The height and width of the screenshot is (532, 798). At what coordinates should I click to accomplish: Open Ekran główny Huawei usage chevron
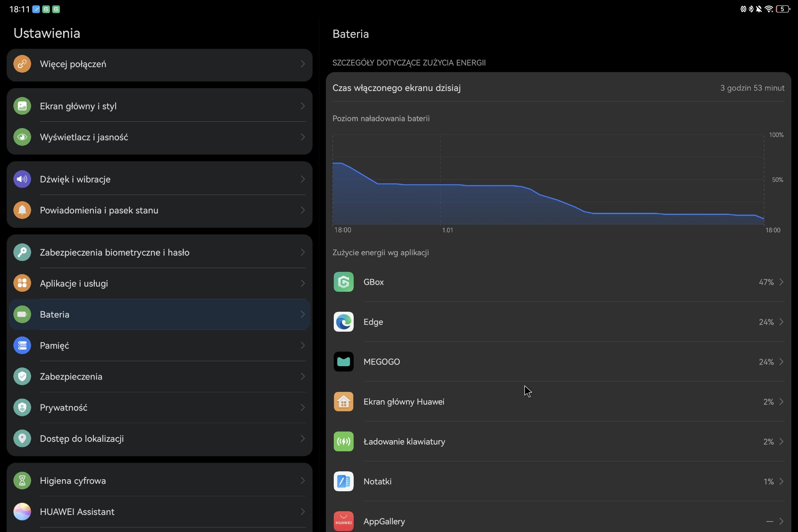click(781, 401)
